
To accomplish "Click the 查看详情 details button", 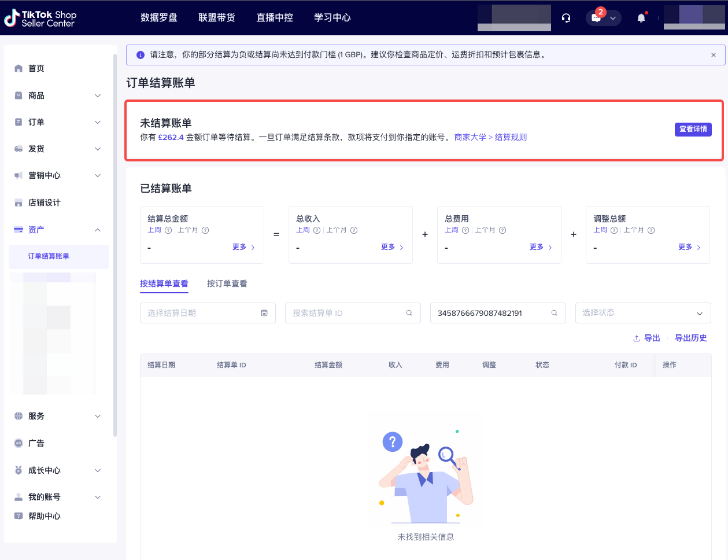I will coord(693,129).
